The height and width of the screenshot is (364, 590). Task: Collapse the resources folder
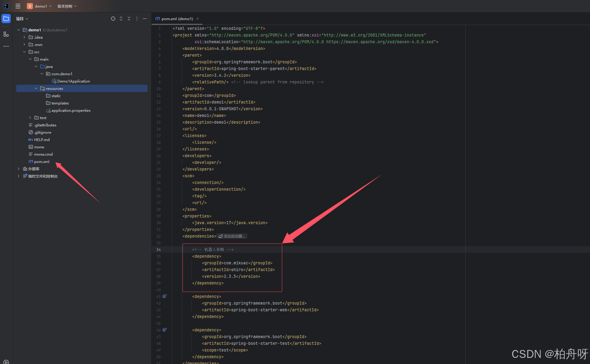click(x=36, y=89)
